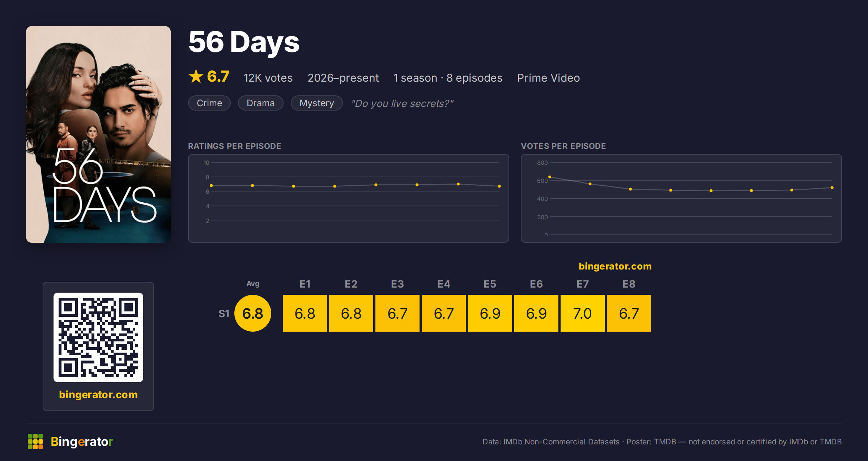868x461 pixels.
Task: Click last data point in ratings chart
Action: (x=499, y=186)
